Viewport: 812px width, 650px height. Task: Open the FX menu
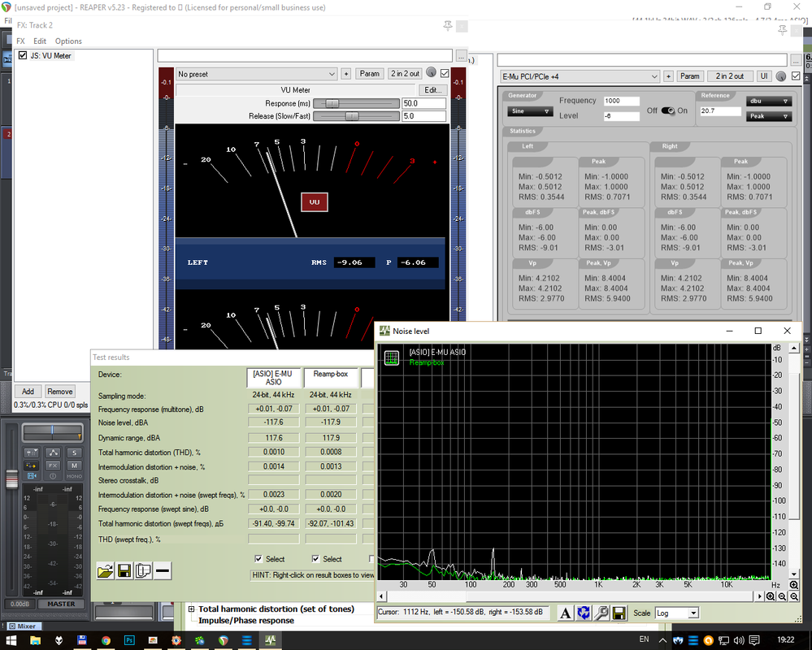click(20, 41)
